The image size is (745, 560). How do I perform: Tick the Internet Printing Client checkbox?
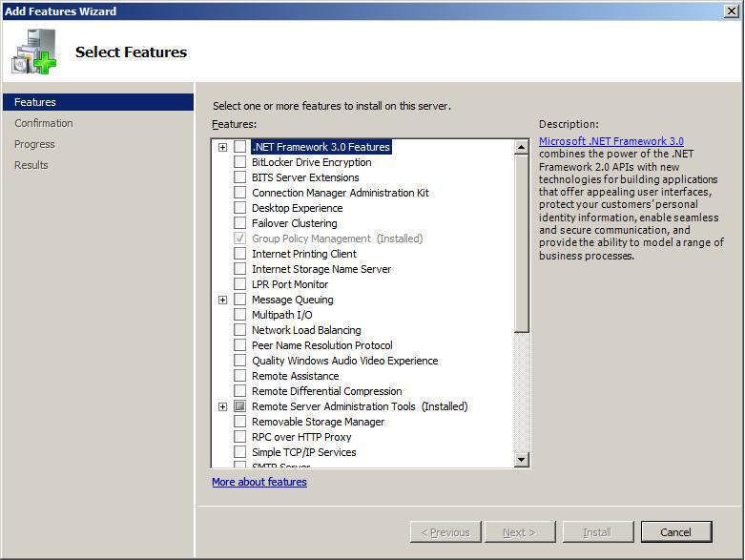(240, 254)
